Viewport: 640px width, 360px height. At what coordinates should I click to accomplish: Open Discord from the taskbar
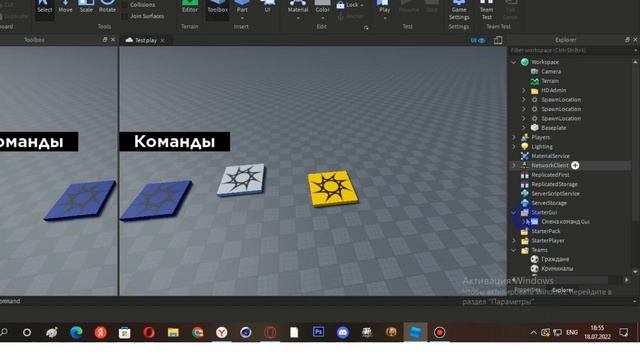click(x=342, y=333)
